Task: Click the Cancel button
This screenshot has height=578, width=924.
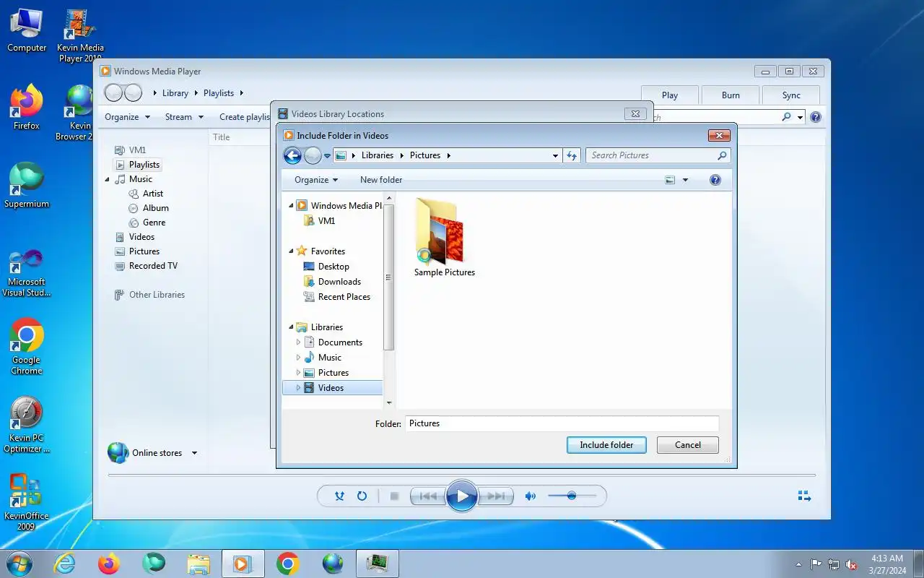Action: (x=687, y=445)
